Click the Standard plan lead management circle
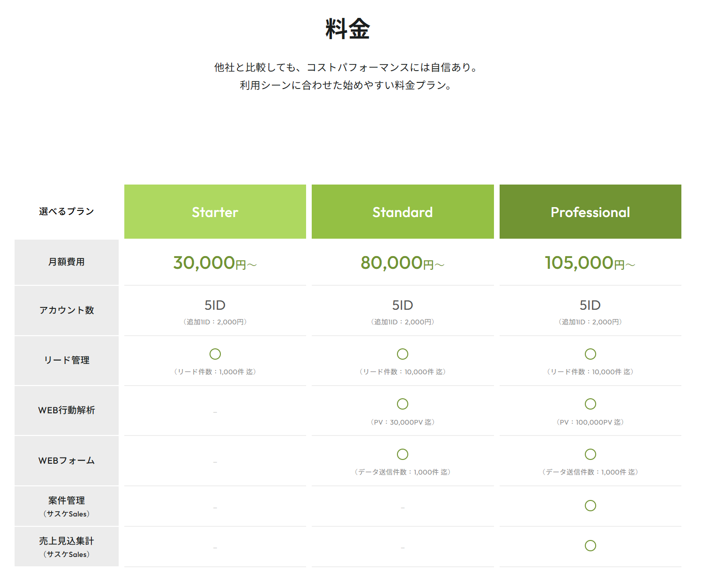 coord(403,354)
